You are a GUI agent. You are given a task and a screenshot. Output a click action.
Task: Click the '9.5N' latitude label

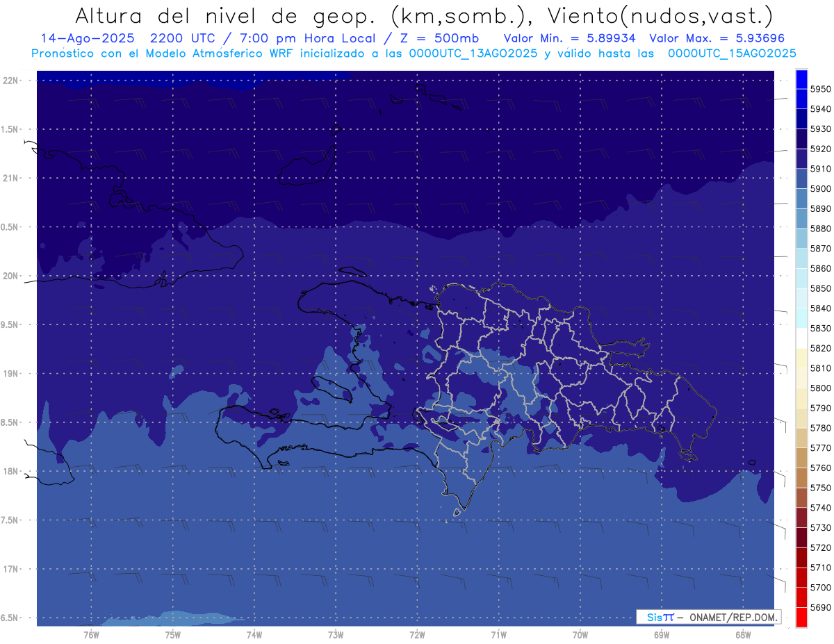pos(10,325)
